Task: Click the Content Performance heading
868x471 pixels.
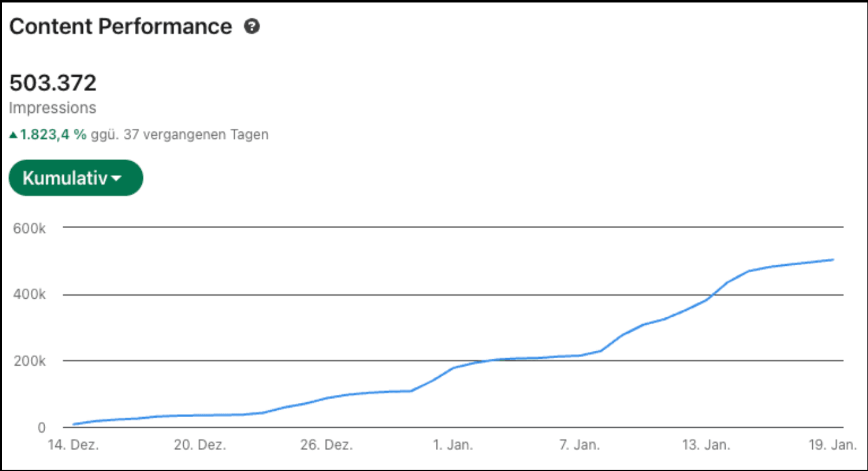Action: (x=121, y=27)
